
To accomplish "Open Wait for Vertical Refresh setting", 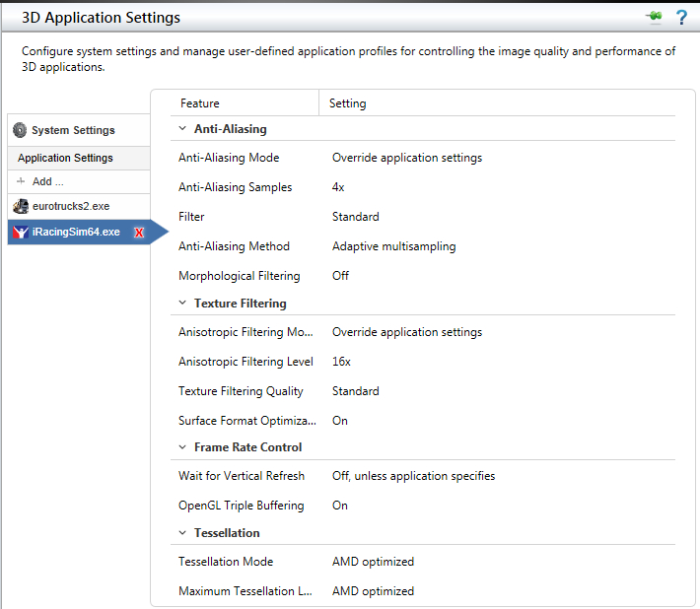I will tap(413, 476).
